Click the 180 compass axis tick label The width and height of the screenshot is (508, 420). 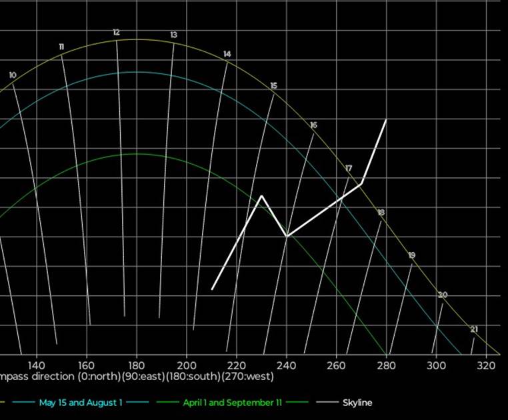point(137,366)
